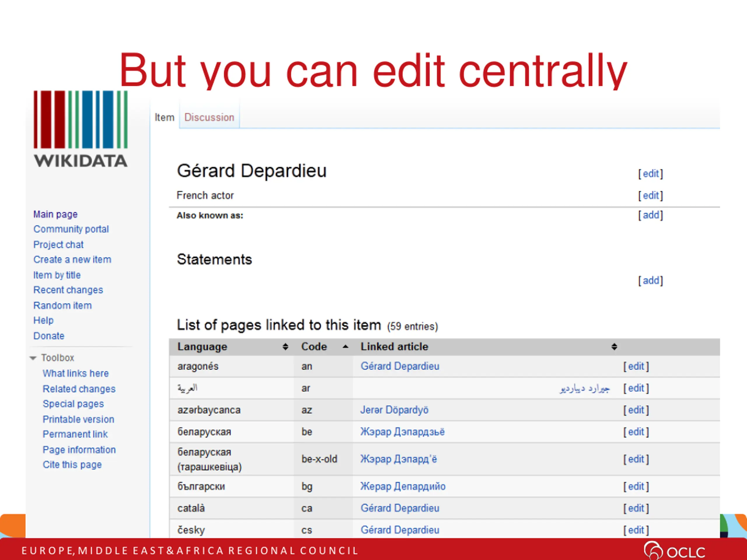Open català Gérard Depardieu article
The height and width of the screenshot is (560, 747).
tap(400, 508)
